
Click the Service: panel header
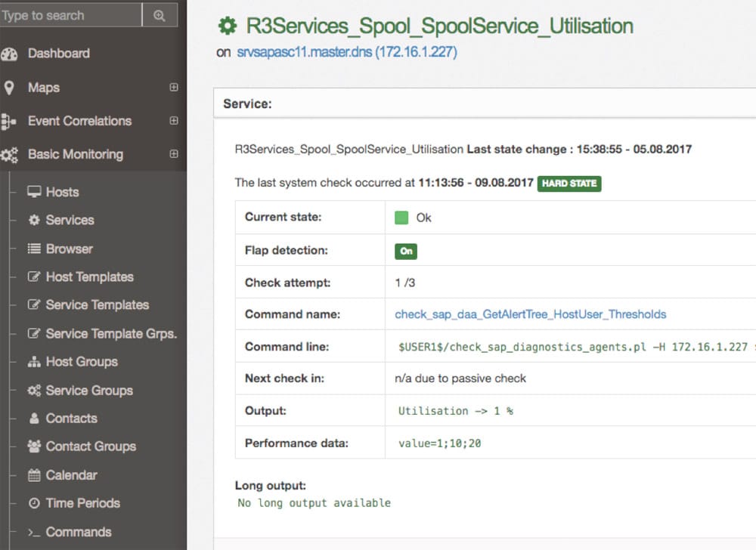pyautogui.click(x=485, y=104)
